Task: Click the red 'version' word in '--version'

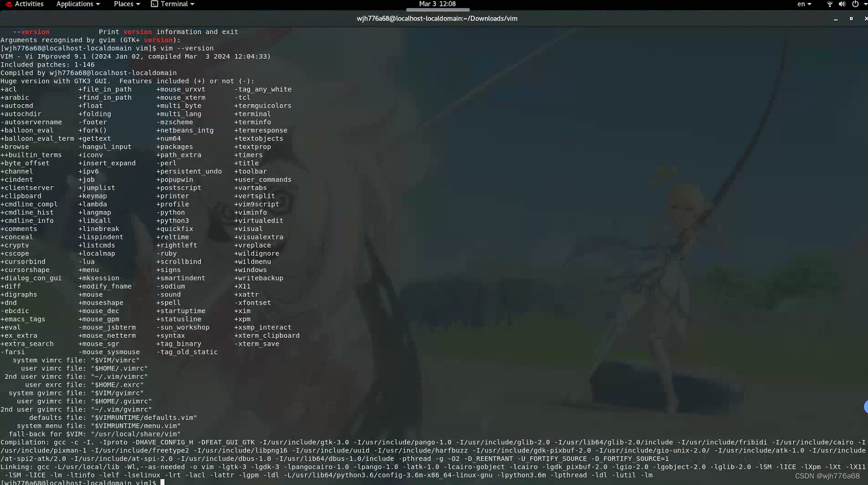Action: click(x=35, y=32)
